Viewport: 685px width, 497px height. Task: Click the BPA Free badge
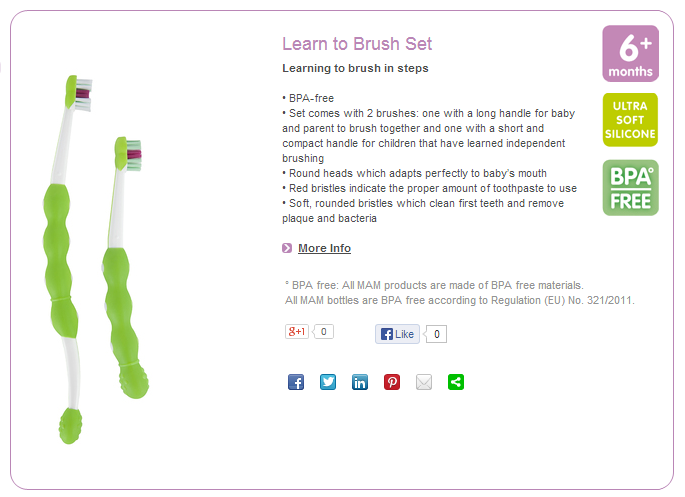coord(630,188)
